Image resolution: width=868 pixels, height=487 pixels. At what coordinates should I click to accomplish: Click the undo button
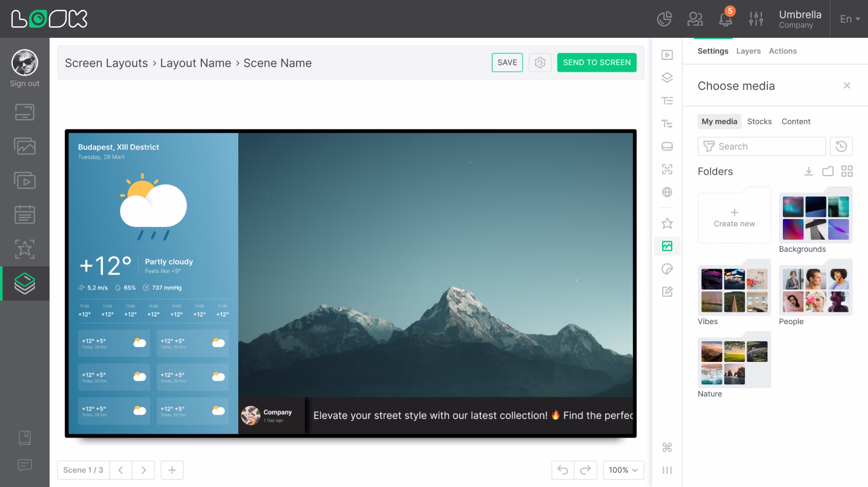tap(563, 470)
